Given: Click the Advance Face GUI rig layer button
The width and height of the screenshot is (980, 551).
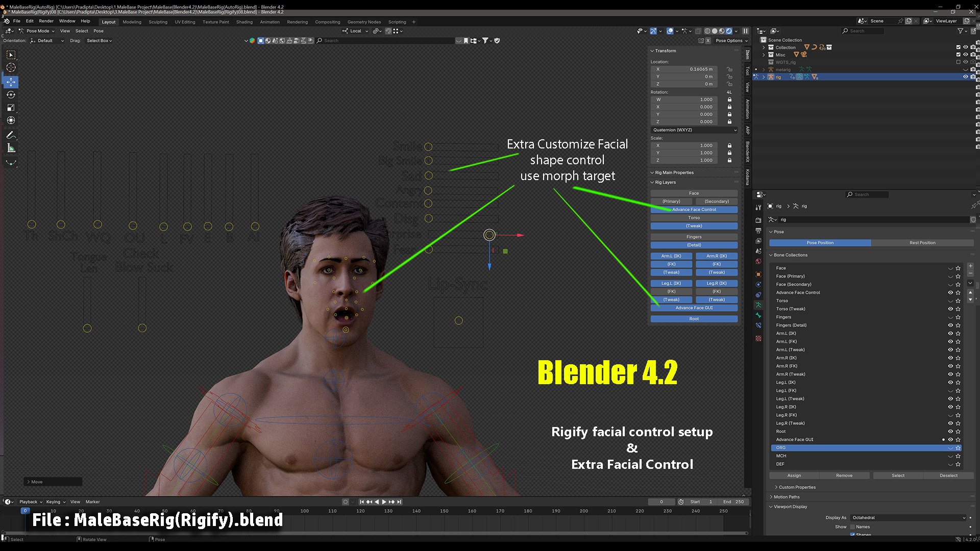Looking at the screenshot, I should 694,308.
